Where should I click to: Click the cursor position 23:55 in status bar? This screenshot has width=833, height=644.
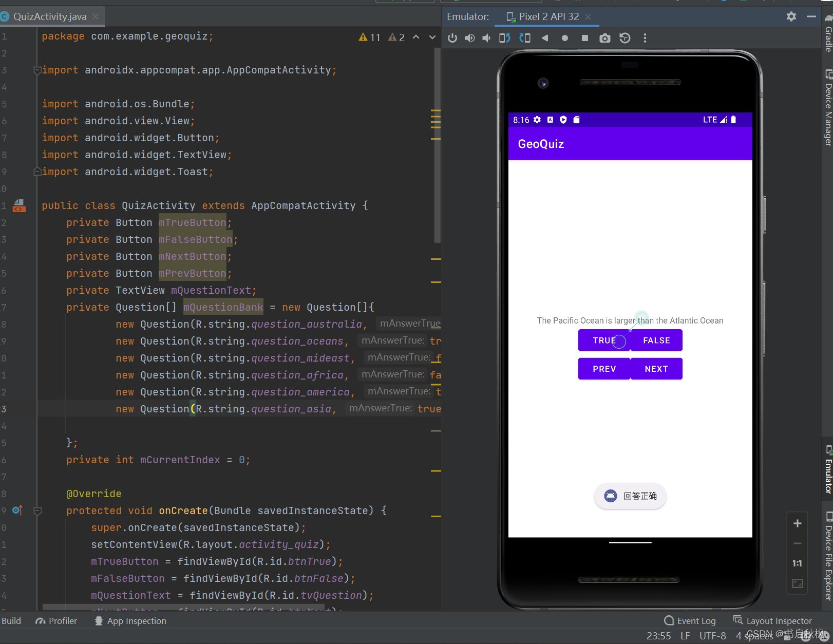[x=658, y=636]
